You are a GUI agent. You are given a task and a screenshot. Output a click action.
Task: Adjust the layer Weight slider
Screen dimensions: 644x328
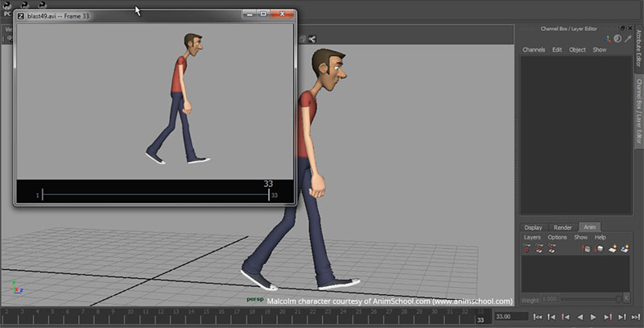[x=591, y=299]
